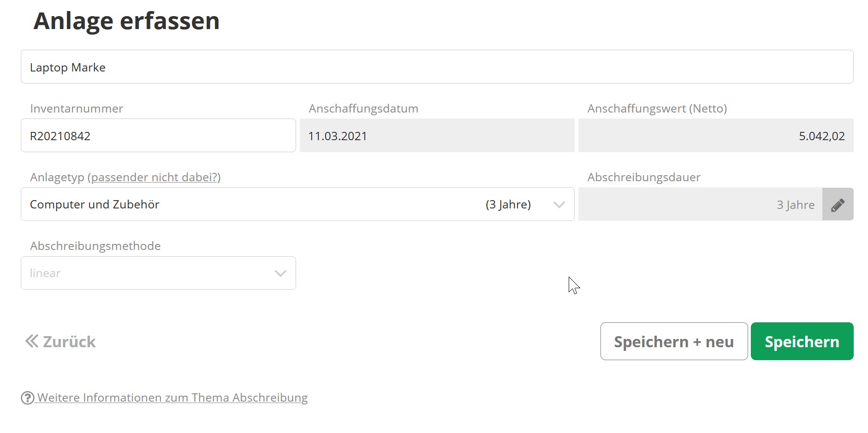Select the Computer und Zubehör combo box

(277, 204)
